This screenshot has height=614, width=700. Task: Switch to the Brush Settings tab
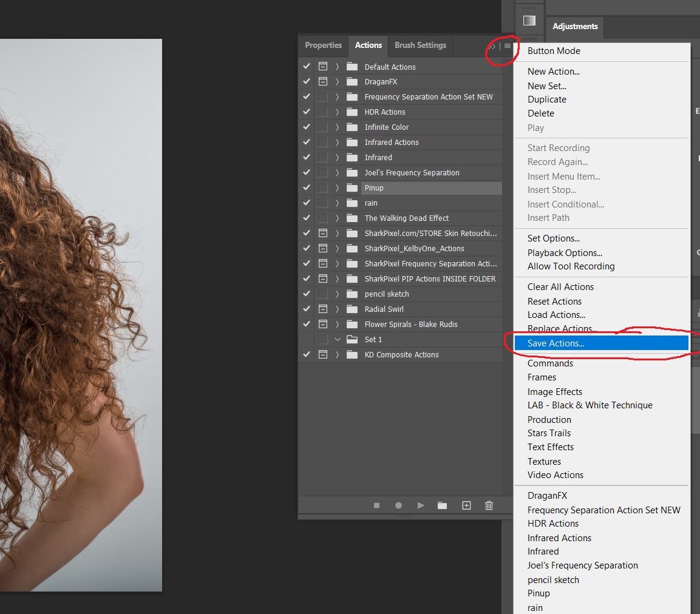click(x=420, y=46)
